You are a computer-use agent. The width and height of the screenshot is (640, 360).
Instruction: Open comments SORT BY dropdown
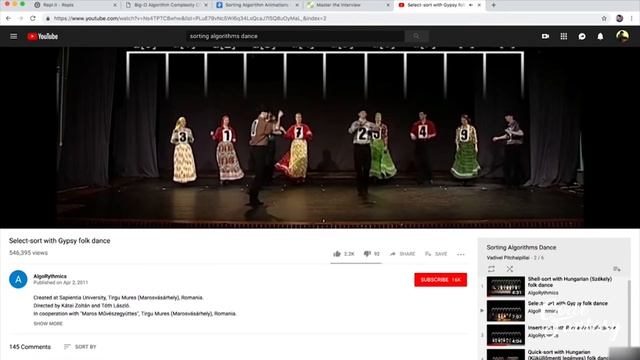80,347
